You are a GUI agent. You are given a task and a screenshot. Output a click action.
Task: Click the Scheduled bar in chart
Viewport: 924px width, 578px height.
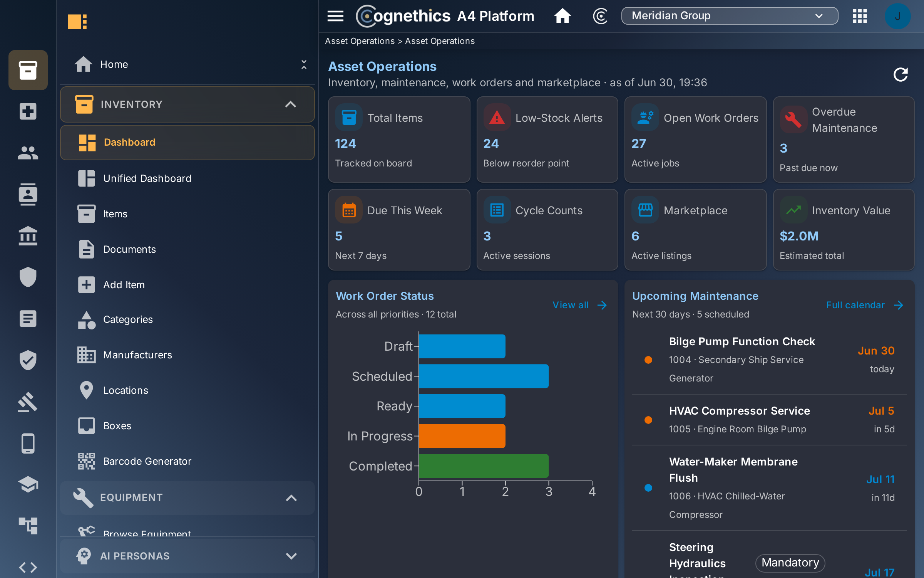[484, 376]
